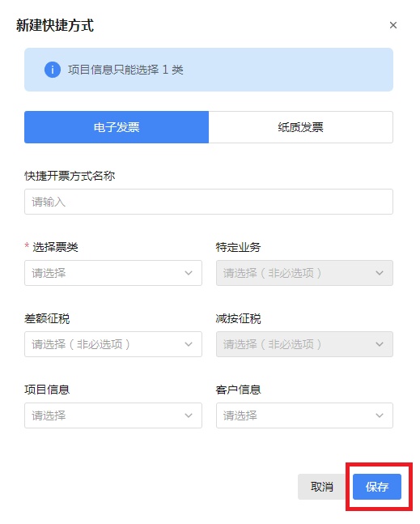This screenshot has height=524, width=420.
Task: Focus the 快捷开票方式名称 input field
Action: [x=209, y=202]
